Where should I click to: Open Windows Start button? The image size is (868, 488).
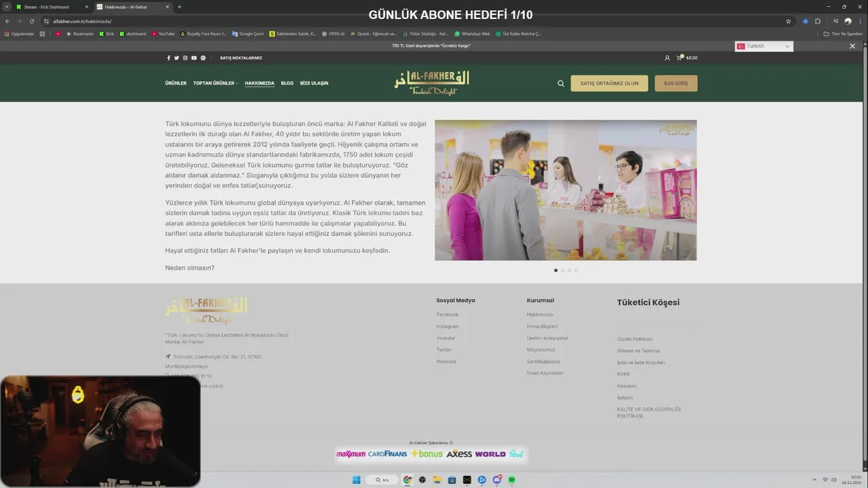click(356, 480)
